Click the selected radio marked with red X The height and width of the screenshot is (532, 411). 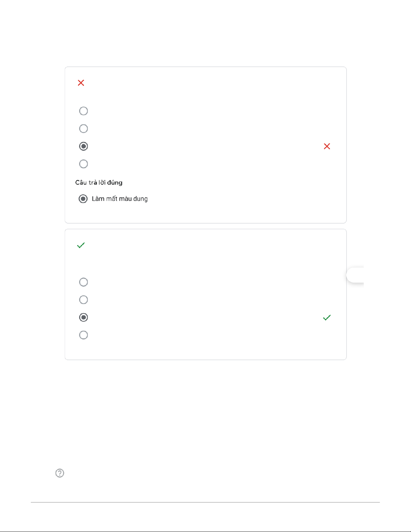(84, 146)
